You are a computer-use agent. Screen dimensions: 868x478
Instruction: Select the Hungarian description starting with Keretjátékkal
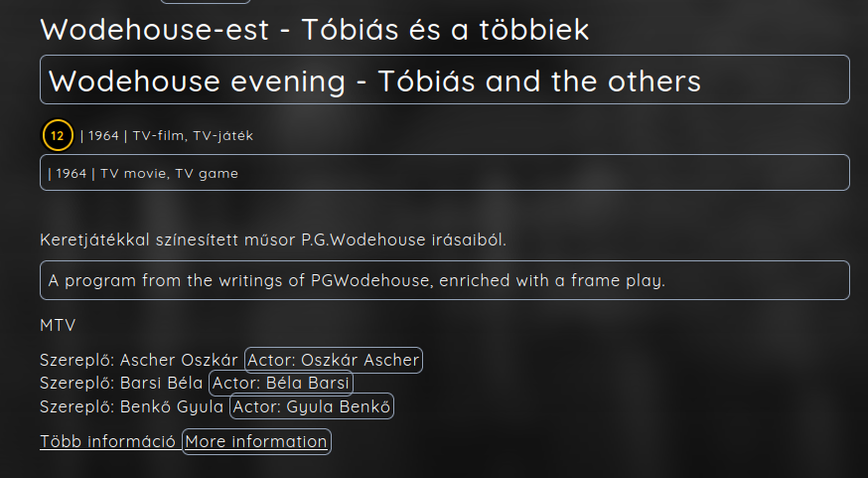point(273,239)
